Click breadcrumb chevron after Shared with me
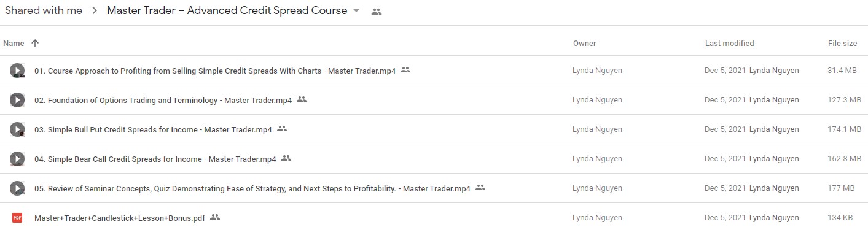Image resolution: width=868 pixels, height=238 pixels. pyautogui.click(x=95, y=11)
